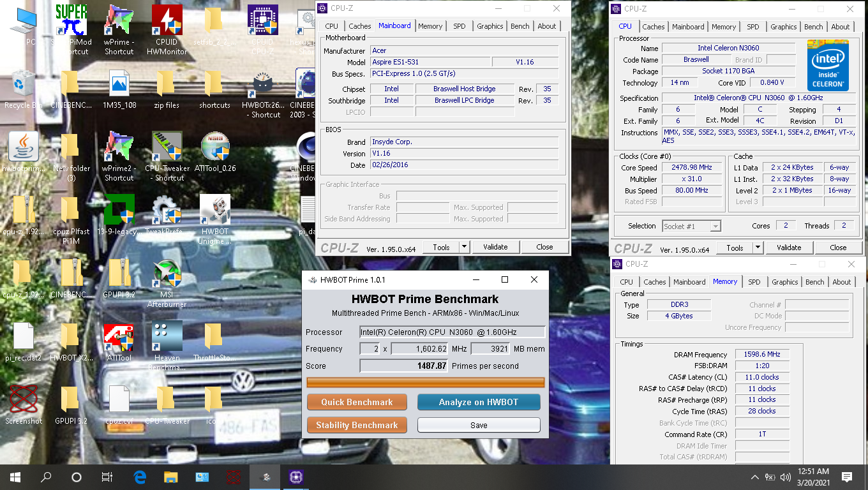The image size is (868, 490).
Task: Open CPUID CPU-Z desktop icon
Action: [x=262, y=29]
